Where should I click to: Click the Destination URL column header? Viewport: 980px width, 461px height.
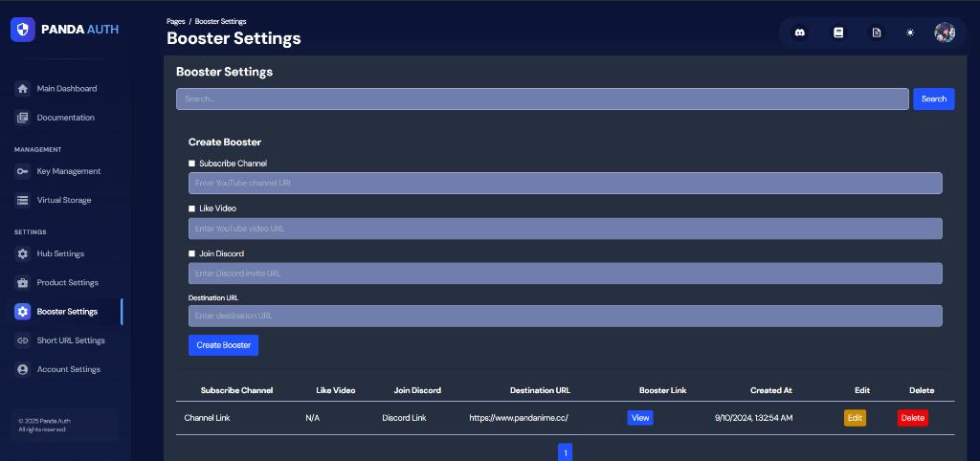(x=540, y=390)
